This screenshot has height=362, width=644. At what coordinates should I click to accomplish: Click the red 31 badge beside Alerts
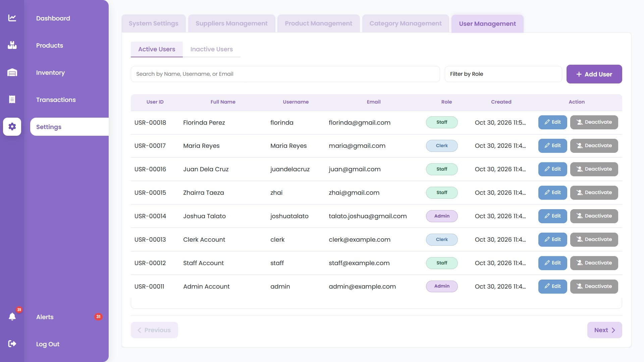point(98,317)
